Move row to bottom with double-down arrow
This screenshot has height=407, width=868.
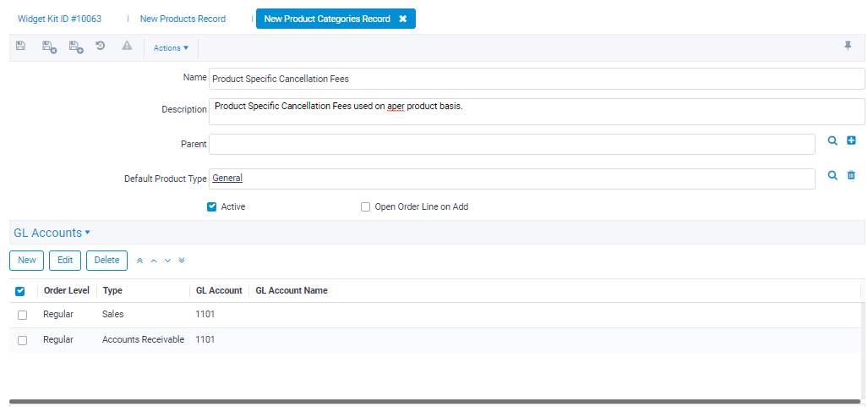click(x=182, y=261)
